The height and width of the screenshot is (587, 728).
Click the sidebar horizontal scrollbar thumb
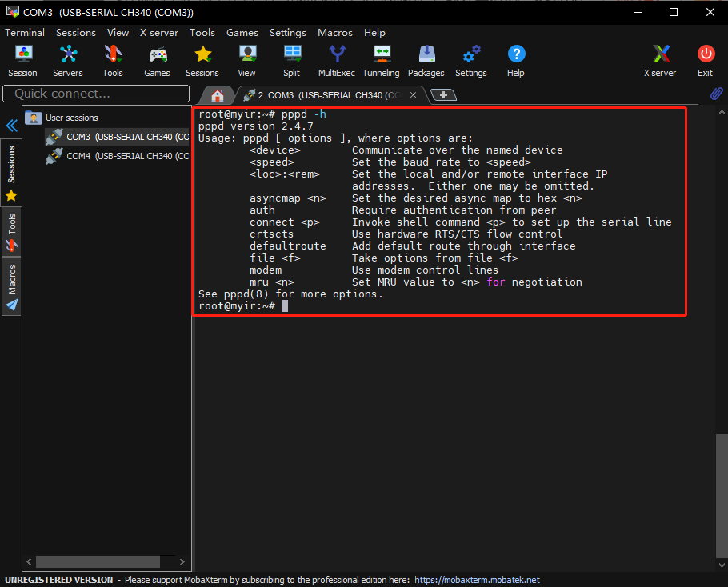pyautogui.click(x=98, y=561)
